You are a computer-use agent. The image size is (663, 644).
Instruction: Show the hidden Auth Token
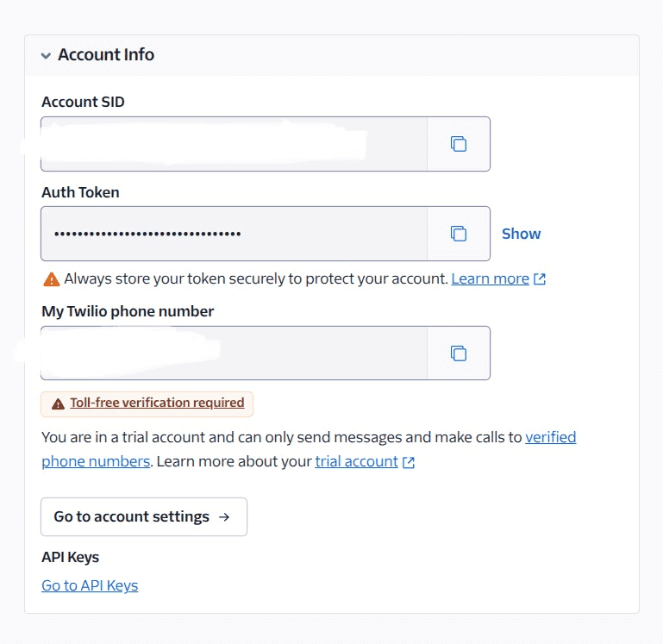pyautogui.click(x=521, y=234)
